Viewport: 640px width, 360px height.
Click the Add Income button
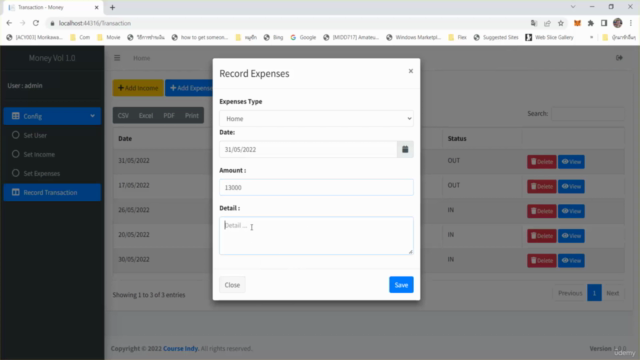point(138,88)
